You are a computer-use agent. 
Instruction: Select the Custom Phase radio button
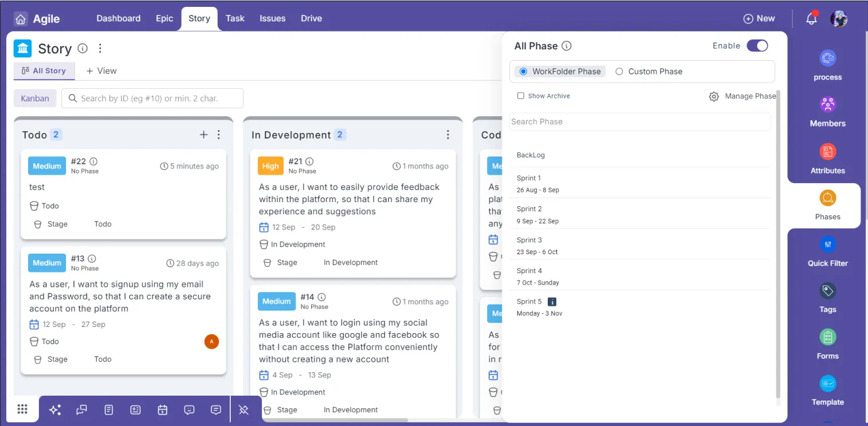click(619, 72)
